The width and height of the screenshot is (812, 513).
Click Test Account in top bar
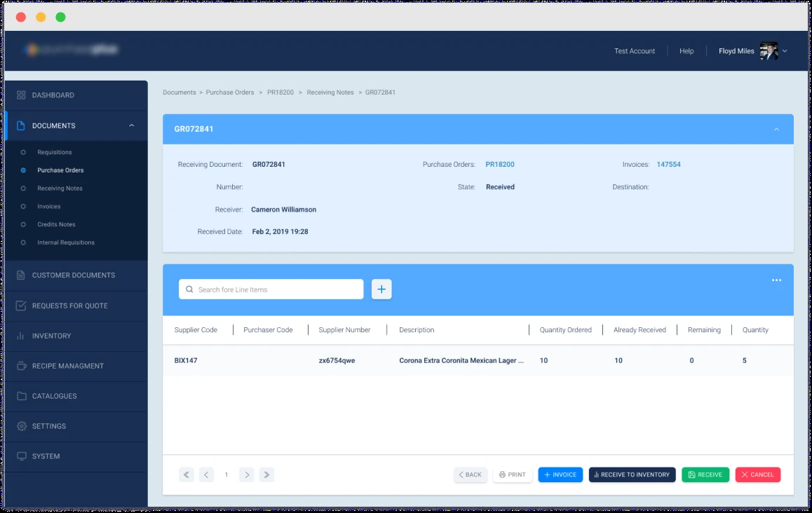pos(635,51)
